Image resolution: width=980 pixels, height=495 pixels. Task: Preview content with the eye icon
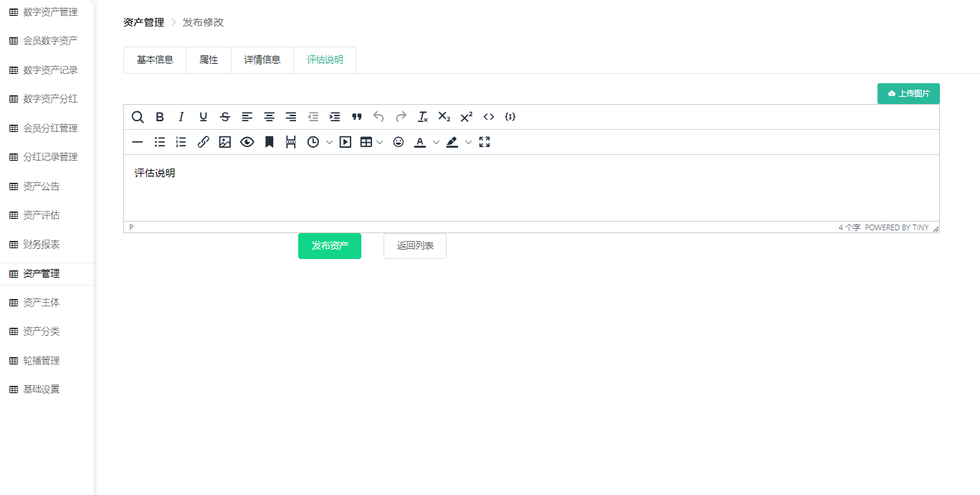(x=247, y=142)
